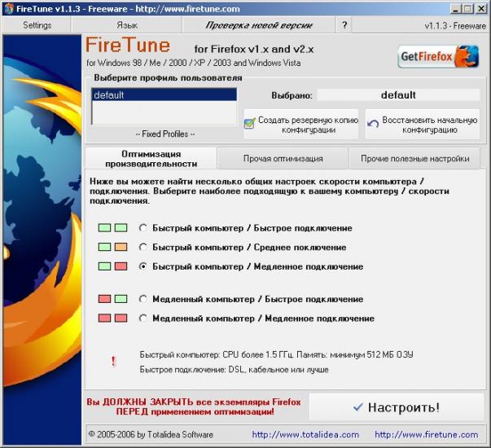Open the Settings menu
Image resolution: width=491 pixels, height=448 pixels.
click(x=37, y=25)
